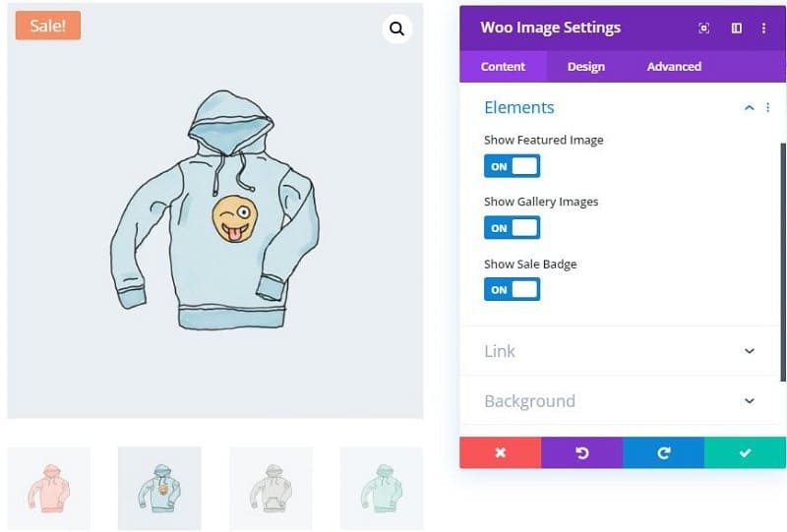Open Elements section three-dot options
This screenshot has width=787, height=532.
[767, 107]
